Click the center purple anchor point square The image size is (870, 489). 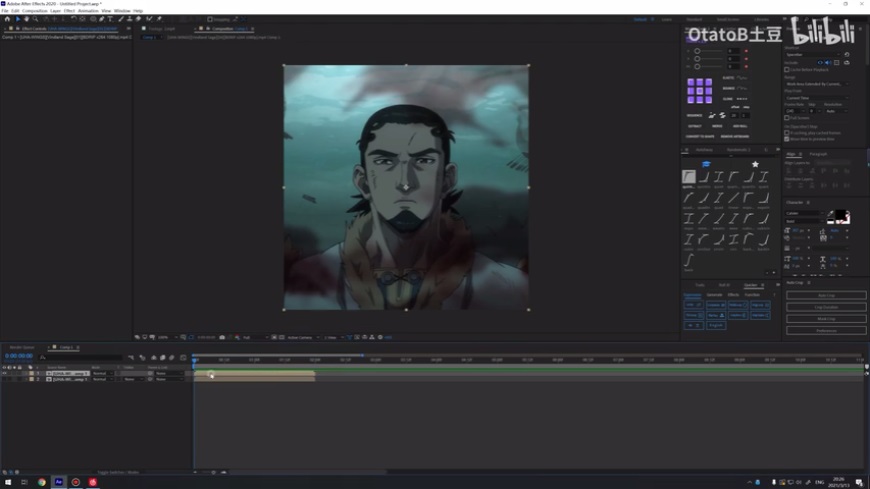700,91
